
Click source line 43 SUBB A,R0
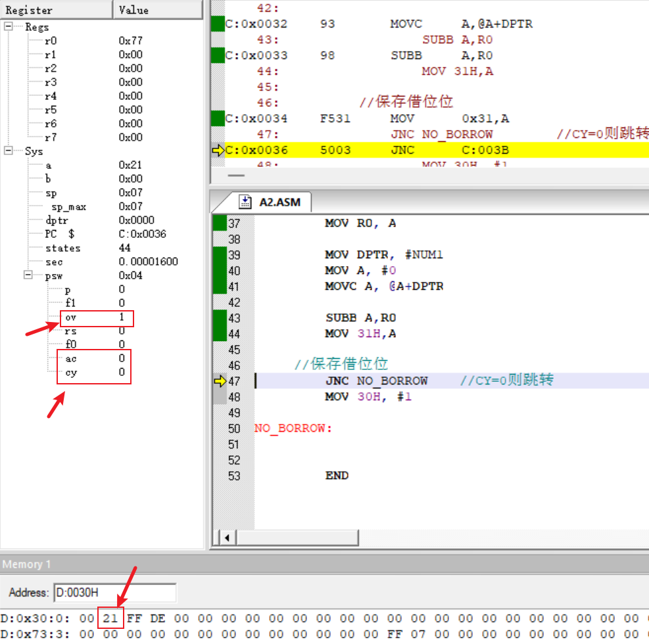(360, 317)
